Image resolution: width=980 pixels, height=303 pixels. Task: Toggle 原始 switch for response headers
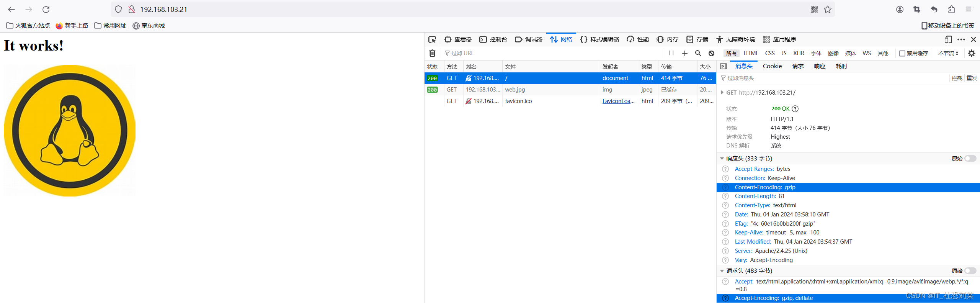click(x=970, y=159)
